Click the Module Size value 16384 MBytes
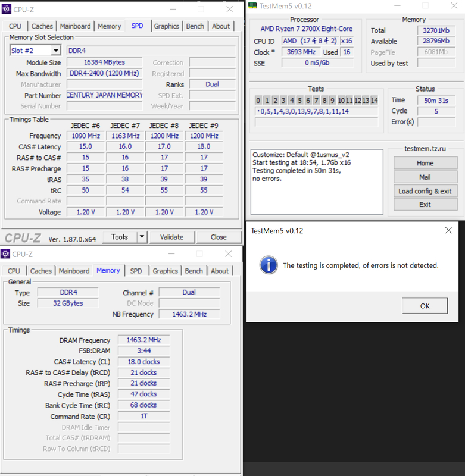Viewport: 465px width, 476px height. point(104,62)
